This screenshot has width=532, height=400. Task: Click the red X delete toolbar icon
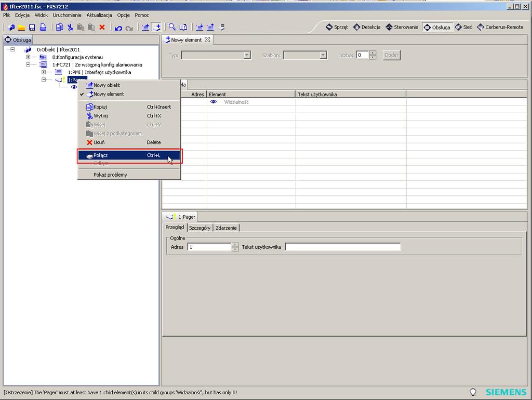(x=102, y=27)
